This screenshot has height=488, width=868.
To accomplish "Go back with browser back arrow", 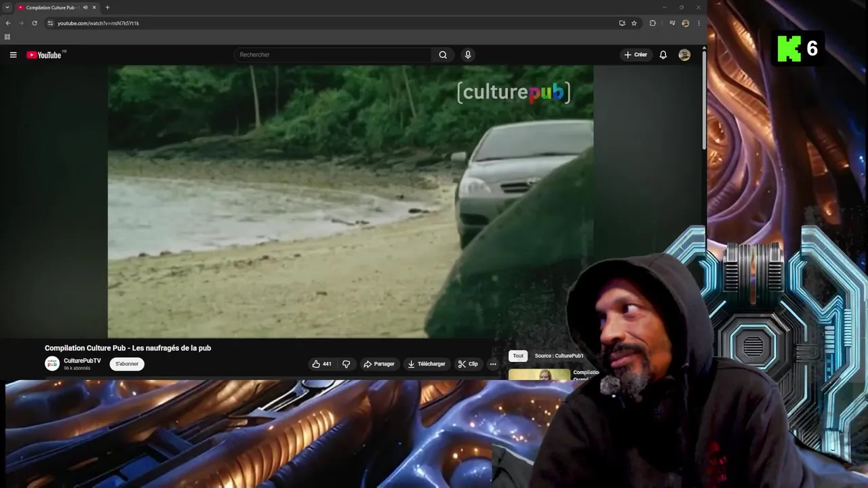I will [8, 23].
